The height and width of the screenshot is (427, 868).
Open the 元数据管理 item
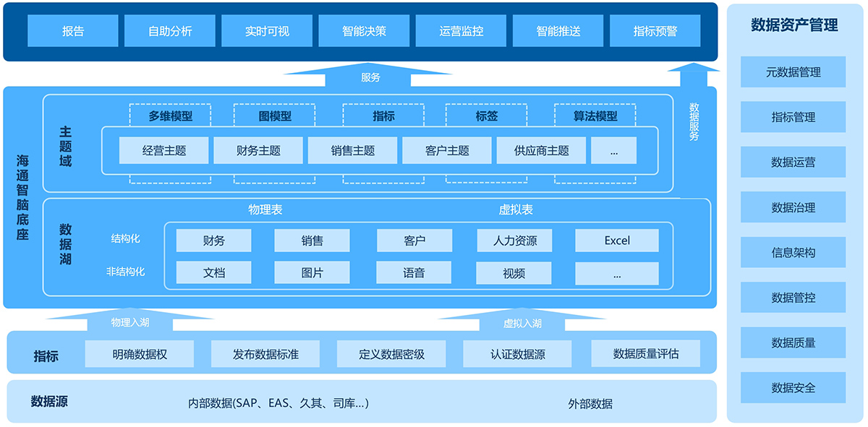point(793,72)
